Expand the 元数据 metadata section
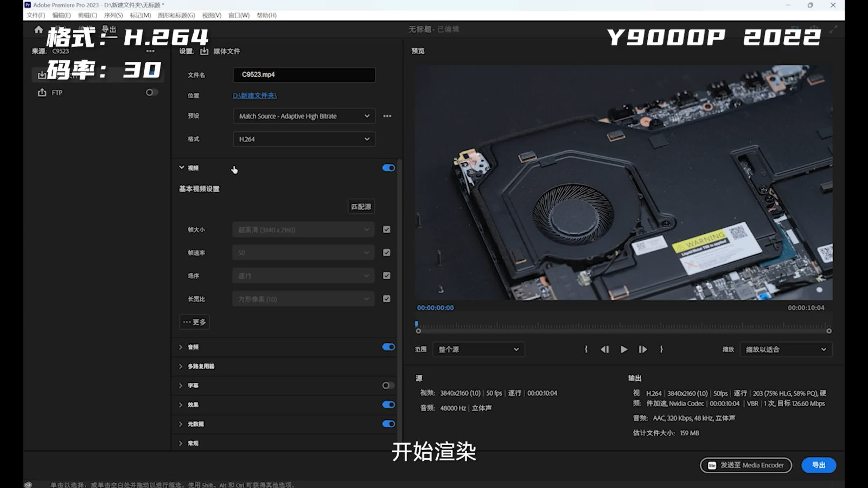This screenshot has height=488, width=868. 181,424
